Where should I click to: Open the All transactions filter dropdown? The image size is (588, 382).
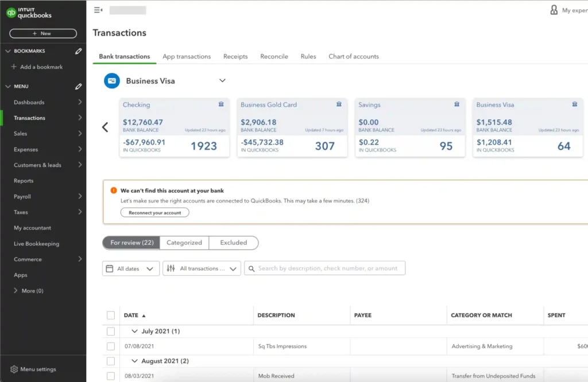202,268
